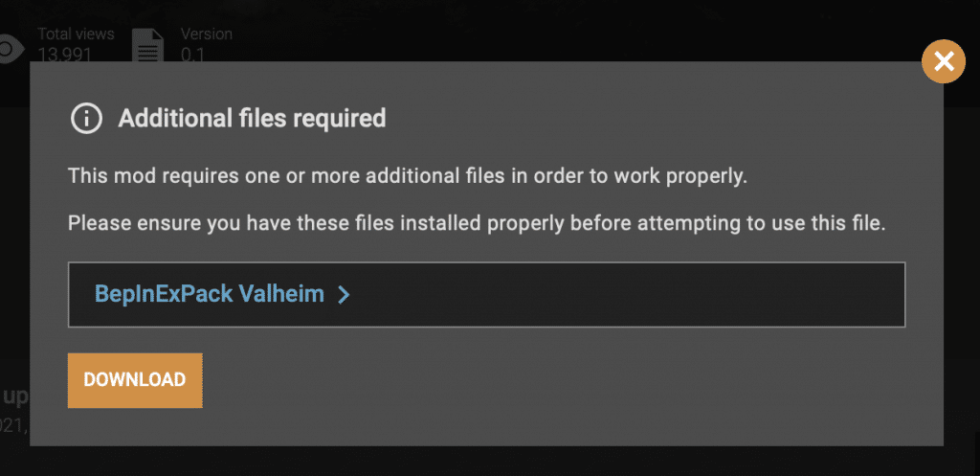The height and width of the screenshot is (476, 980).
Task: Click the dark header area right of Version
Action: tap(563, 32)
